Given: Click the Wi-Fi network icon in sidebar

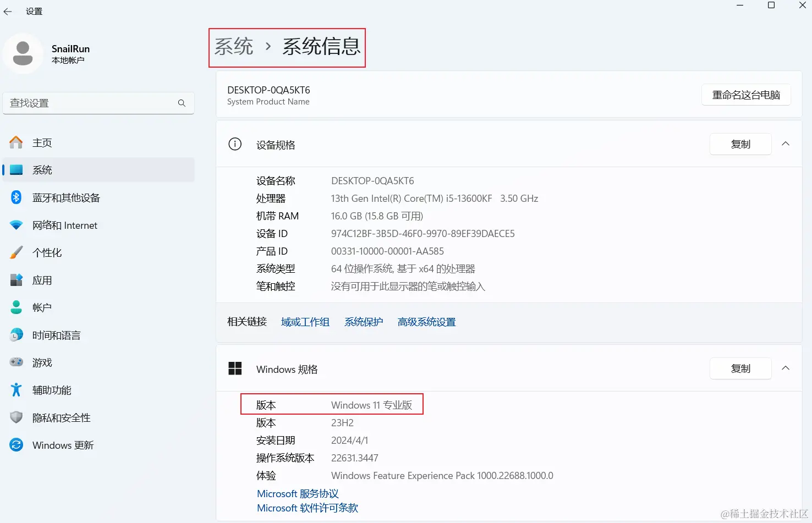Looking at the screenshot, I should click(x=17, y=225).
